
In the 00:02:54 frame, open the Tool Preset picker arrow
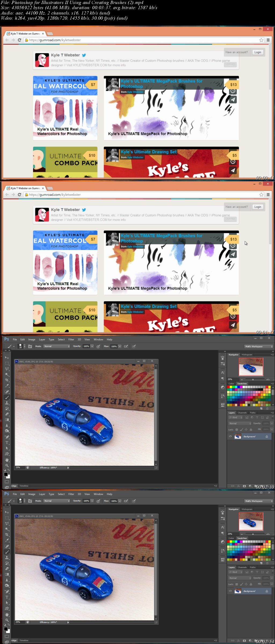click(14, 501)
